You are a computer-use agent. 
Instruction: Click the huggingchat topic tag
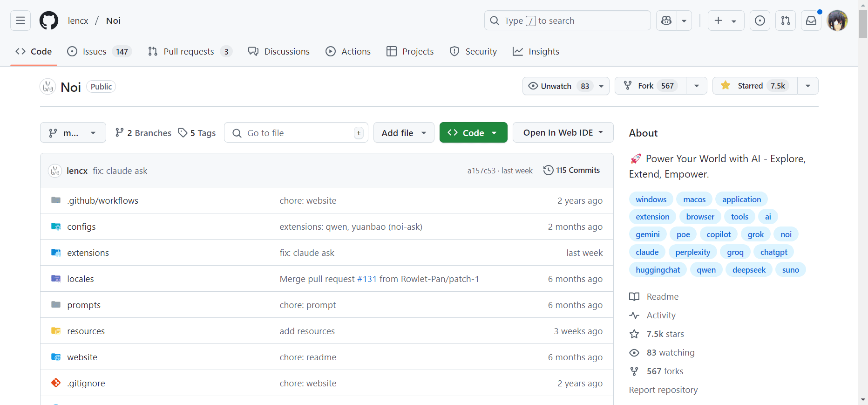pyautogui.click(x=658, y=269)
